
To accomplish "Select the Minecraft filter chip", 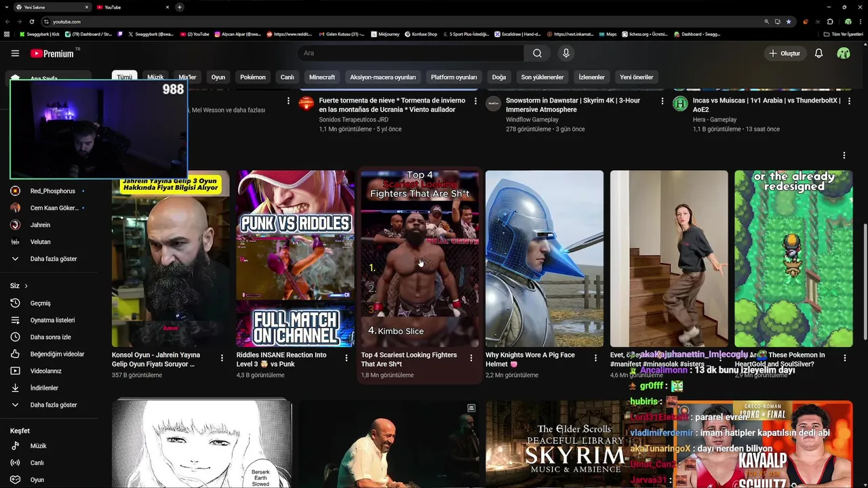I will (322, 77).
